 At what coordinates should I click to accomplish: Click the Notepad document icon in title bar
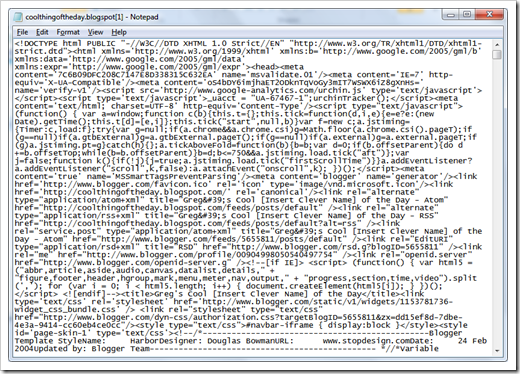tap(18, 17)
